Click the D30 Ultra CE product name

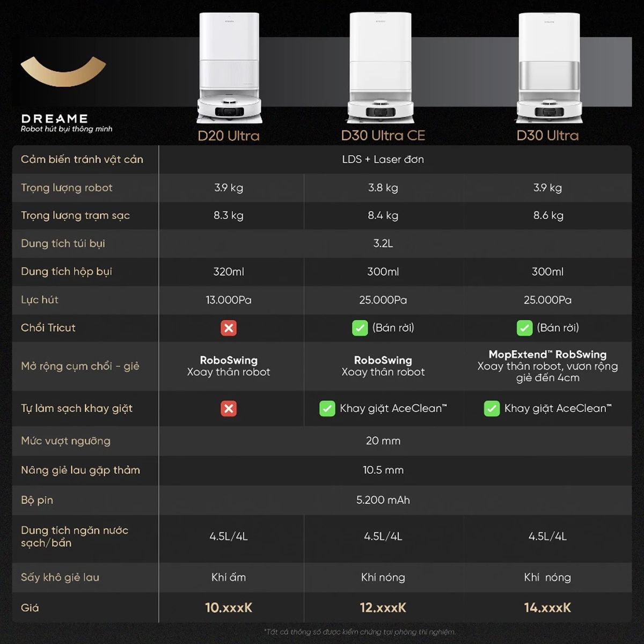[383, 136]
